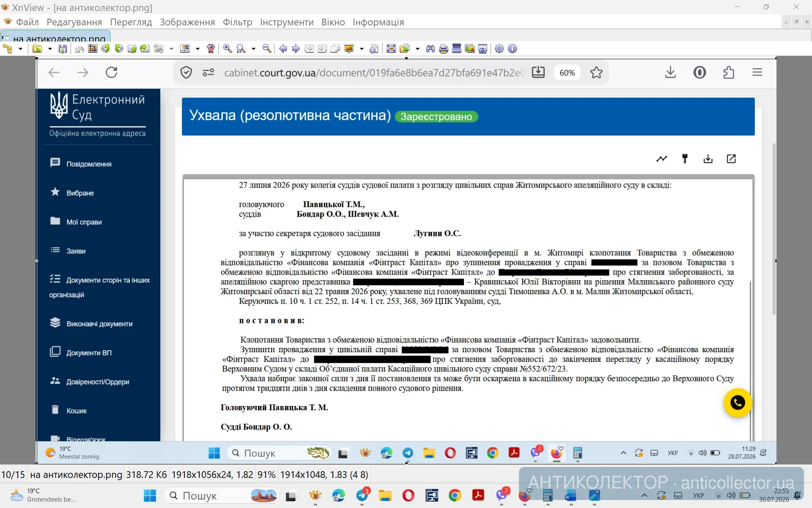812x508 pixels.
Task: Select the Crop tool icon
Action: coord(93,49)
